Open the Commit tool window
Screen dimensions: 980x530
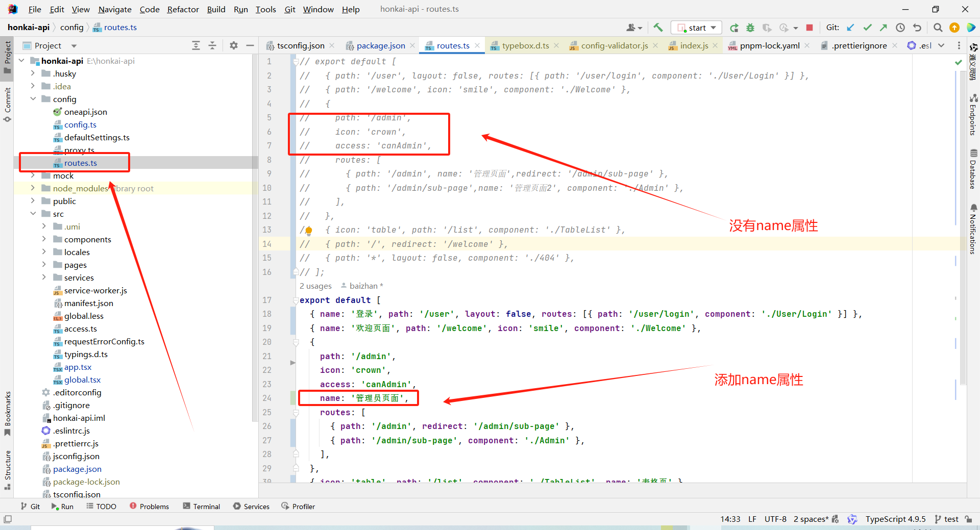7,105
